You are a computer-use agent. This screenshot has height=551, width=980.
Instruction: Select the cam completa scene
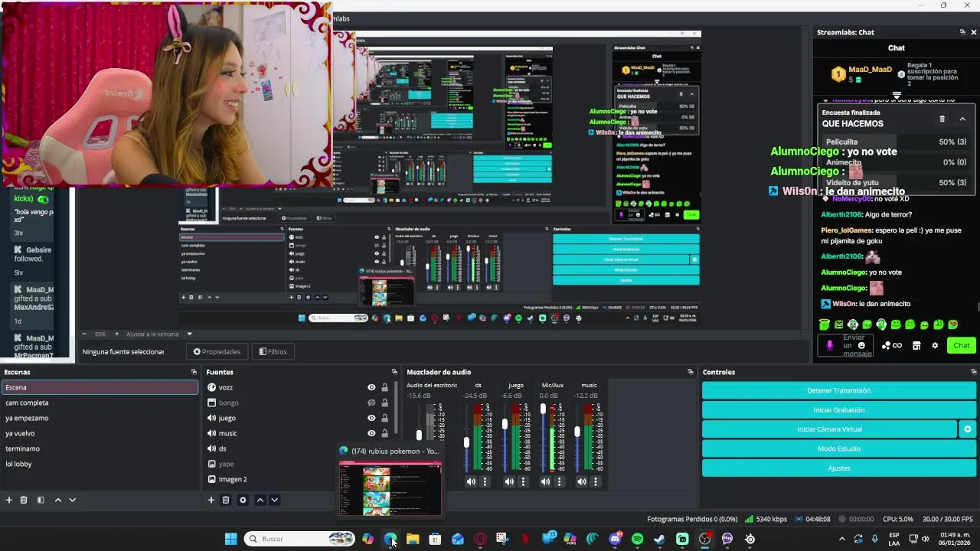pyautogui.click(x=100, y=403)
